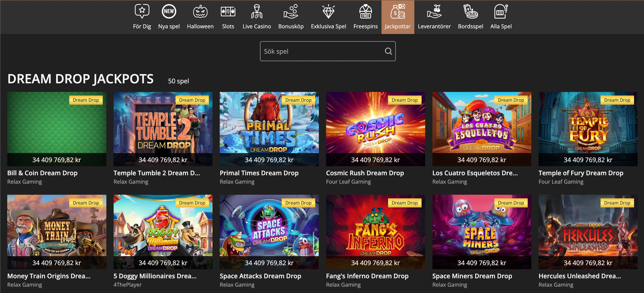
Task: Switch to the Nya spel tab label
Action: tap(169, 26)
